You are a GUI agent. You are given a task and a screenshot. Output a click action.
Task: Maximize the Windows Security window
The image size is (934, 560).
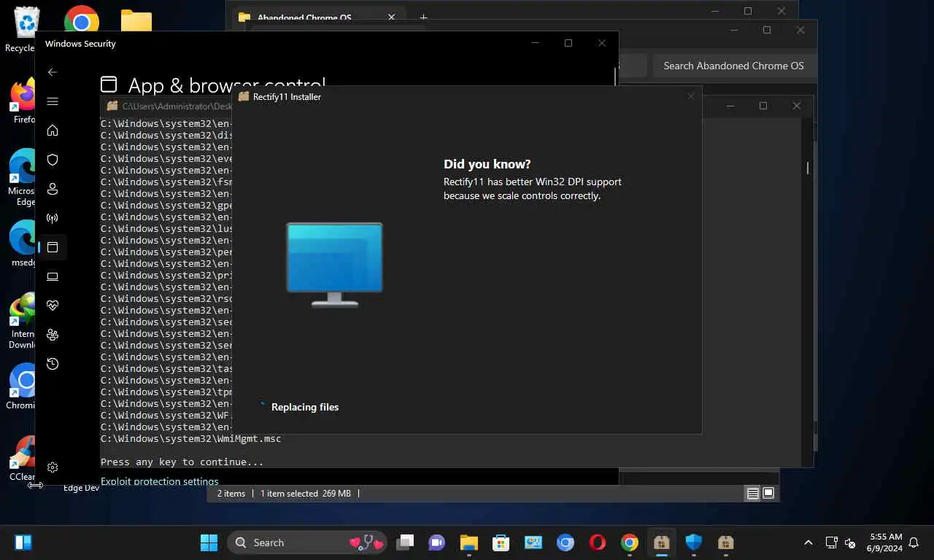[x=568, y=43]
